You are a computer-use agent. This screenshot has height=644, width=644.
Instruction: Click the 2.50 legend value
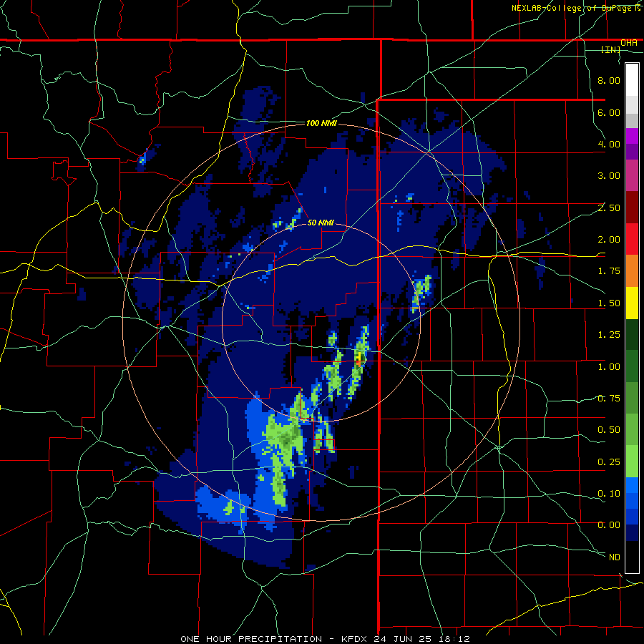click(x=609, y=208)
